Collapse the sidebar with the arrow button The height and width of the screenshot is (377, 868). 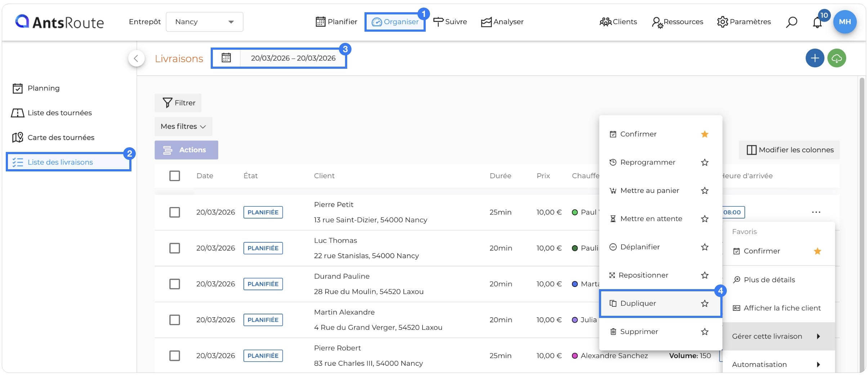[x=136, y=58]
